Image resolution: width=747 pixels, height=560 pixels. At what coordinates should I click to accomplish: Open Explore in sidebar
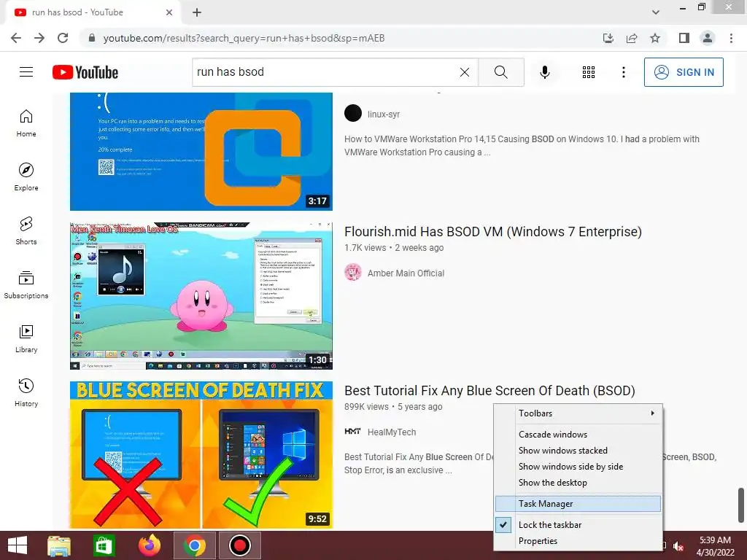click(x=26, y=177)
